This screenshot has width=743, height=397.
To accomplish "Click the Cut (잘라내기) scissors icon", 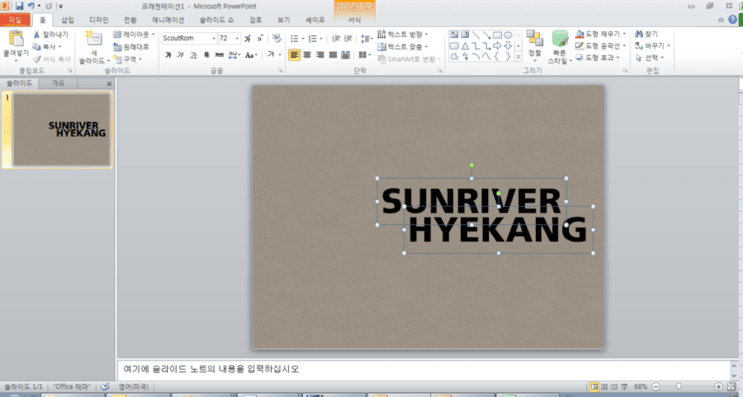I will click(x=36, y=35).
